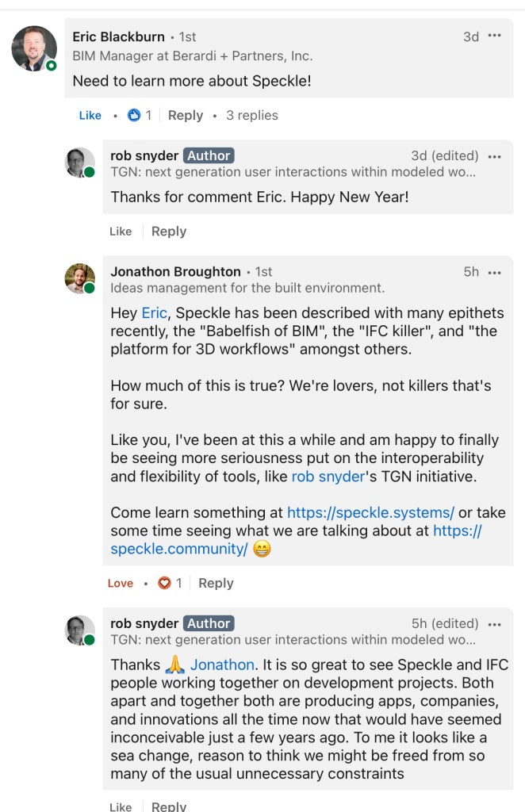Open options on rob snyder's Happy New Year reply
Screen dimensions: 525x812
(x=495, y=156)
